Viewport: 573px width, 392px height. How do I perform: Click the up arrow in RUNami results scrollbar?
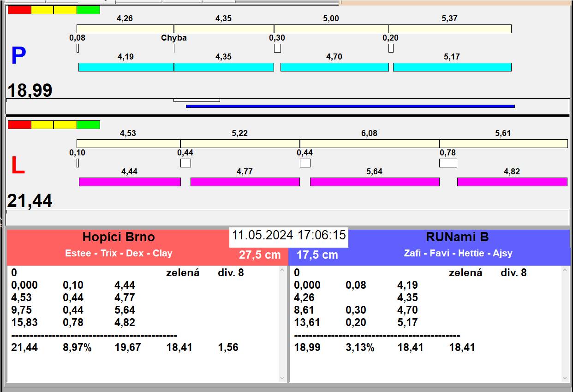click(x=565, y=270)
